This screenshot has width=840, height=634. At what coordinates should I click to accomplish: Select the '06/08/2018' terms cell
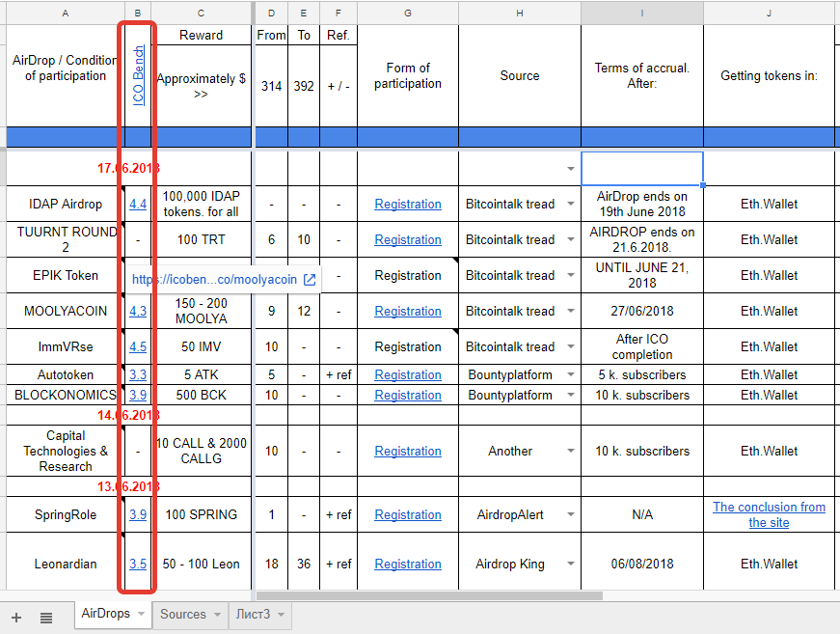[x=641, y=564]
